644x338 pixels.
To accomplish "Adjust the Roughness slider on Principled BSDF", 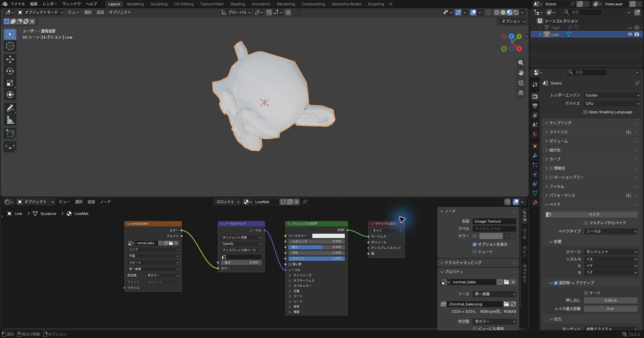I will click(x=317, y=247).
